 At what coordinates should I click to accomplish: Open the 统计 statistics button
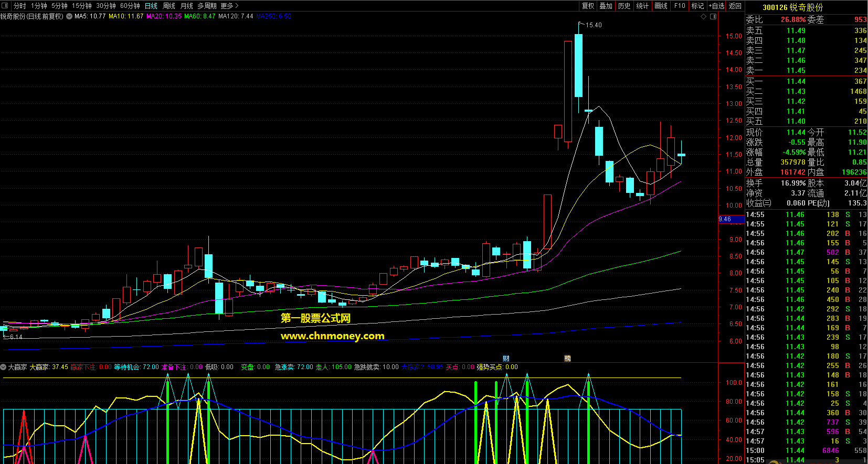(x=642, y=6)
